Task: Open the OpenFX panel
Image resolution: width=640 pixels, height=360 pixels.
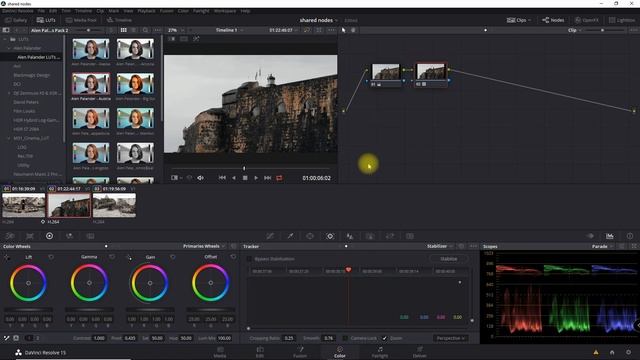Action: coord(587,20)
